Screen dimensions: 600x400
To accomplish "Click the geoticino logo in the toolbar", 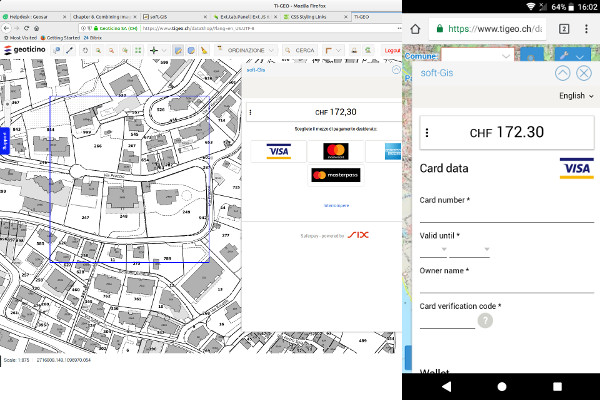I will tap(25, 50).
